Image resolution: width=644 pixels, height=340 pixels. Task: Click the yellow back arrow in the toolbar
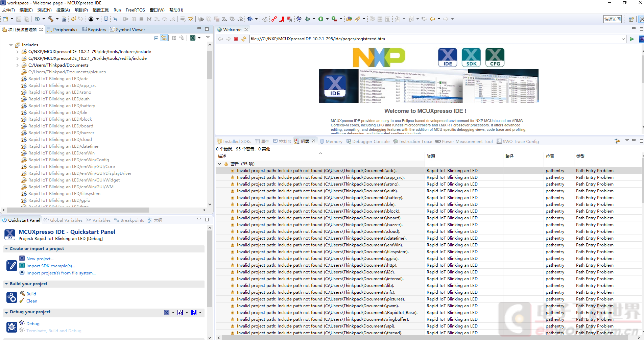(x=432, y=19)
